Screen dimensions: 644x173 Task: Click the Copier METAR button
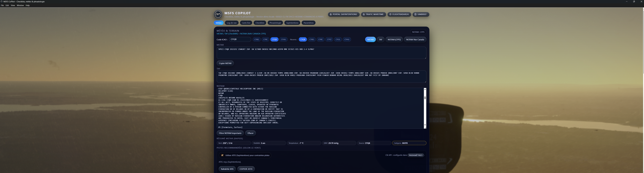(225, 63)
